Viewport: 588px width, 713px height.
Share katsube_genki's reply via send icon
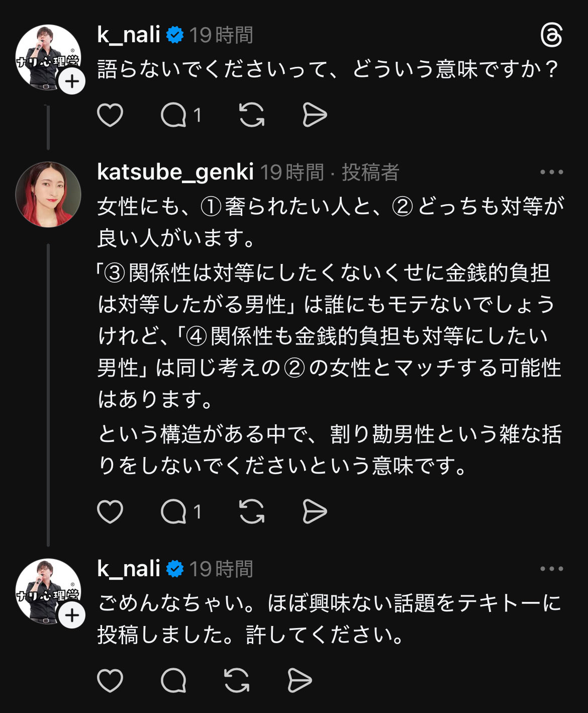pyautogui.click(x=315, y=512)
